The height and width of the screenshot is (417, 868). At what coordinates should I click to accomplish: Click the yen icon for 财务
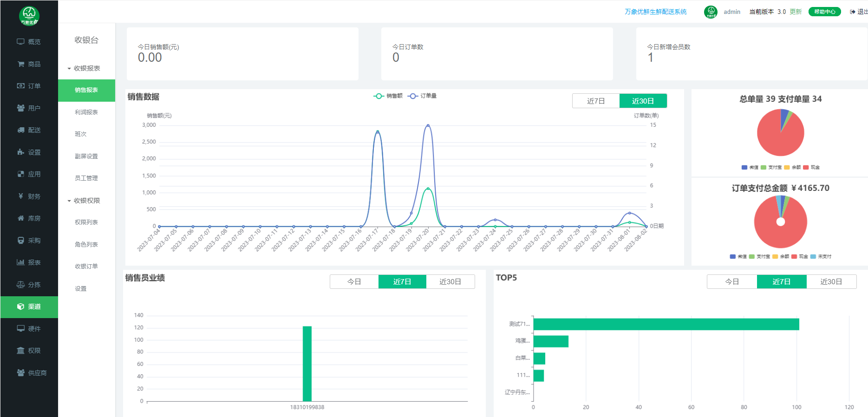pos(21,196)
